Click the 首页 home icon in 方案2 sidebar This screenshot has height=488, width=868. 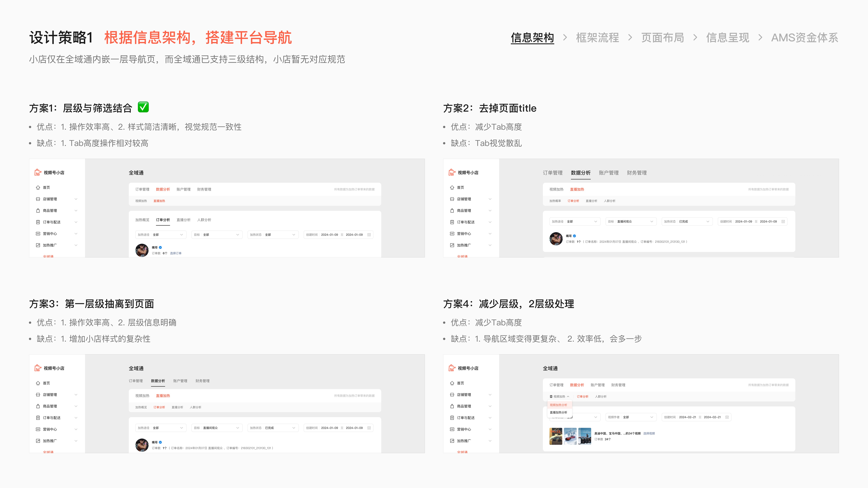click(x=452, y=188)
